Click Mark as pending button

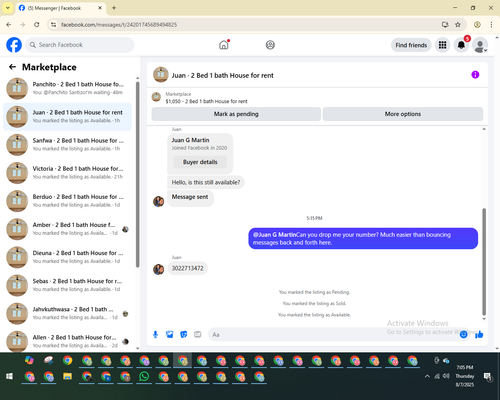click(x=236, y=114)
